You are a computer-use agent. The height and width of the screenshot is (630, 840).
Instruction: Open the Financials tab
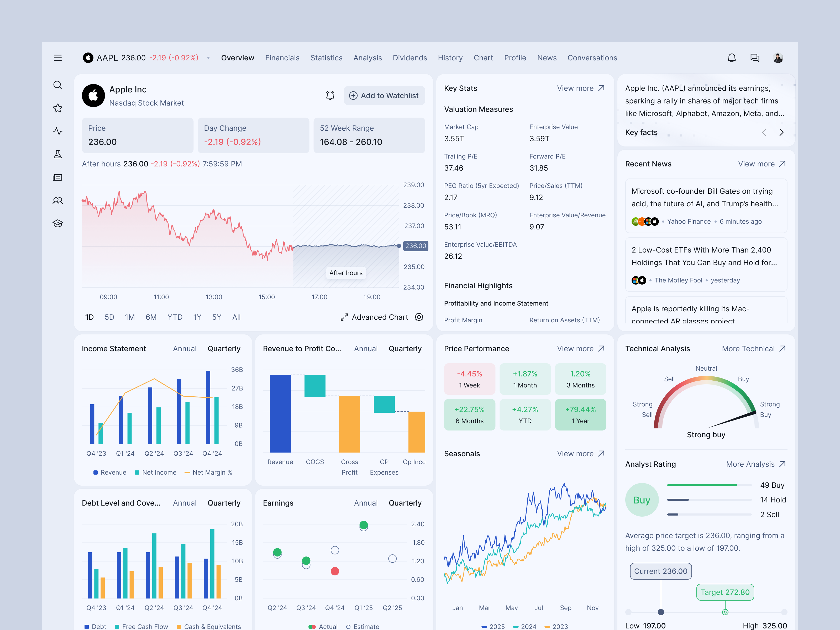tap(282, 58)
